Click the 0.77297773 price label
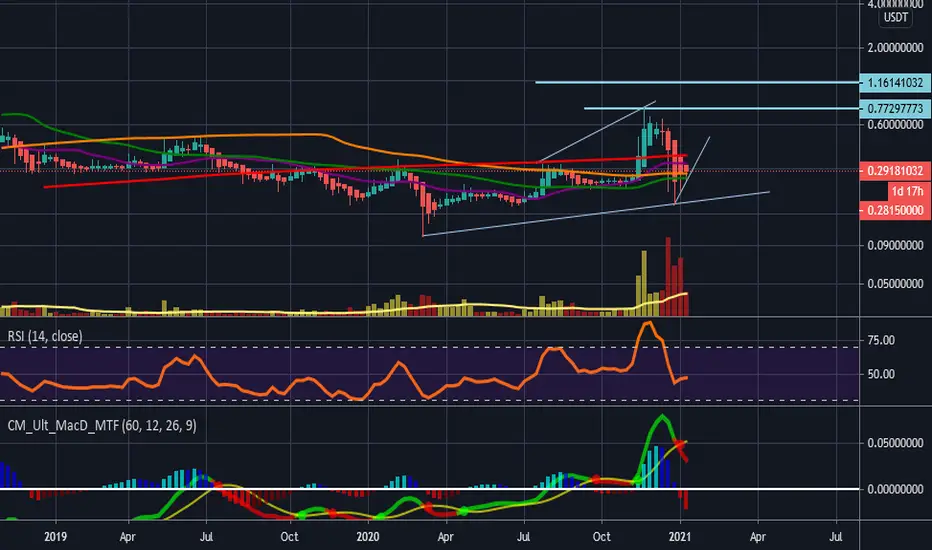Screen dimensions: 932x550 [895, 109]
